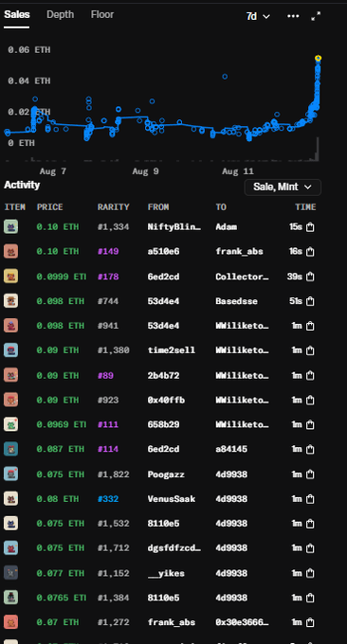This screenshot has height=644, width=347.
Task: Open item thumbnail for rarity #149 sale
Action: tap(11, 251)
